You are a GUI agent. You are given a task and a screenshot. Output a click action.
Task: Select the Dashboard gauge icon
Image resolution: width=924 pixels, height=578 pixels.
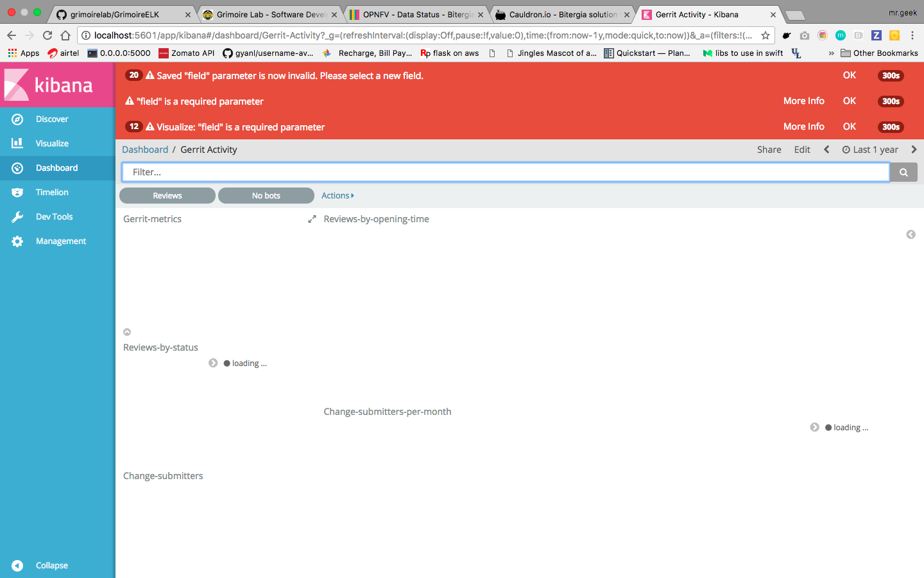[17, 168]
